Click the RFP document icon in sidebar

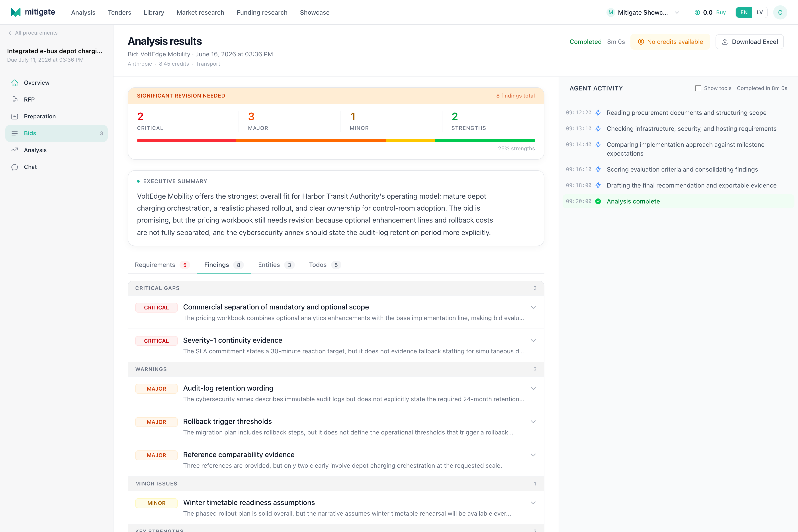click(x=15, y=99)
